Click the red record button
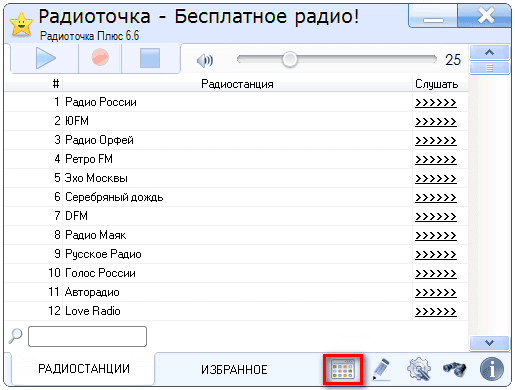Screen dimensions: 515x390 [100, 57]
